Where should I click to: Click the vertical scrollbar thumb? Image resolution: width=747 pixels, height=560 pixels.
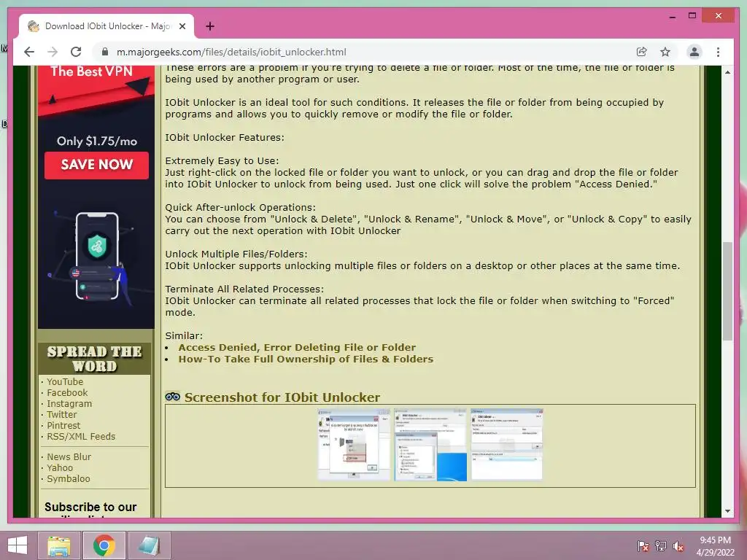click(727, 291)
